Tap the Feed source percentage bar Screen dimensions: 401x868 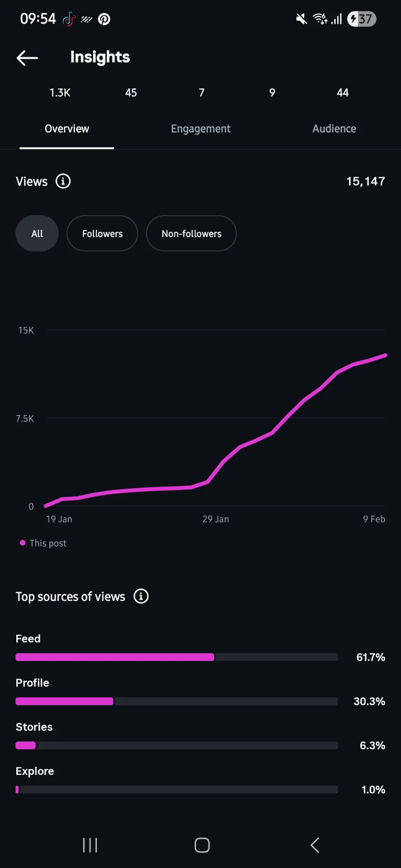coord(177,657)
